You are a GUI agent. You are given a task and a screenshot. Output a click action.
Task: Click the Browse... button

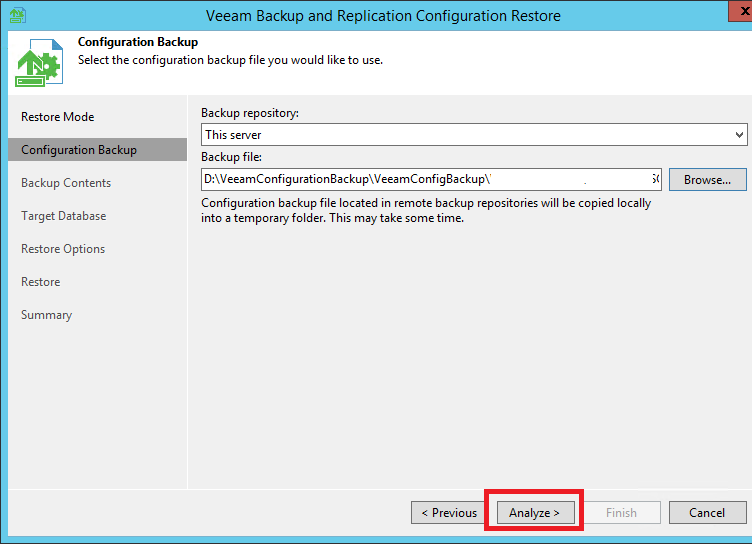tap(707, 180)
